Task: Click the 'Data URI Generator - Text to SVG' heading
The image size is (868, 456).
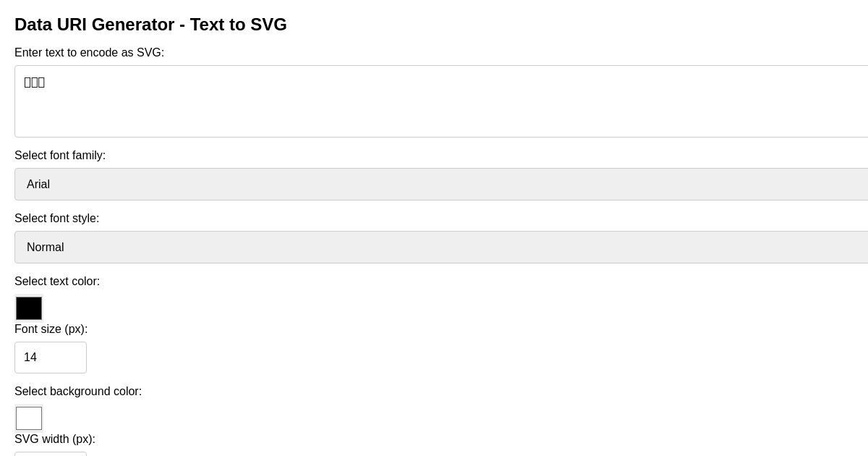Action: pyautogui.click(x=150, y=24)
